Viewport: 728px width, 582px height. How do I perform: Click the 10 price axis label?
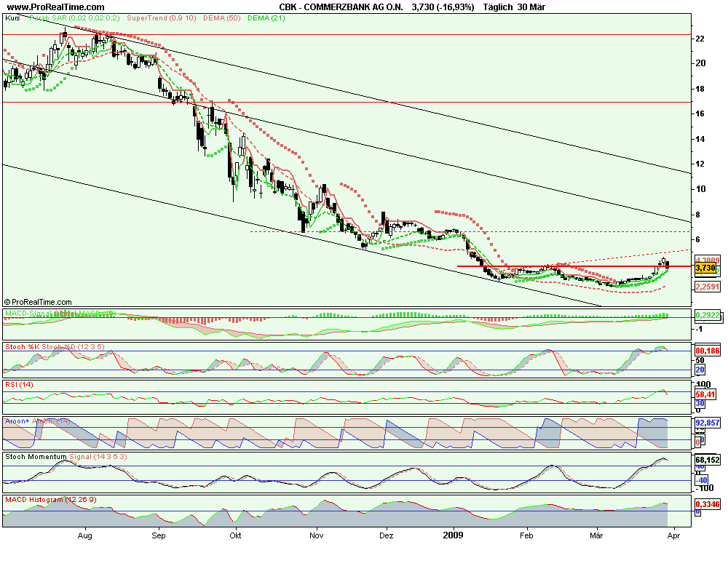(x=700, y=189)
